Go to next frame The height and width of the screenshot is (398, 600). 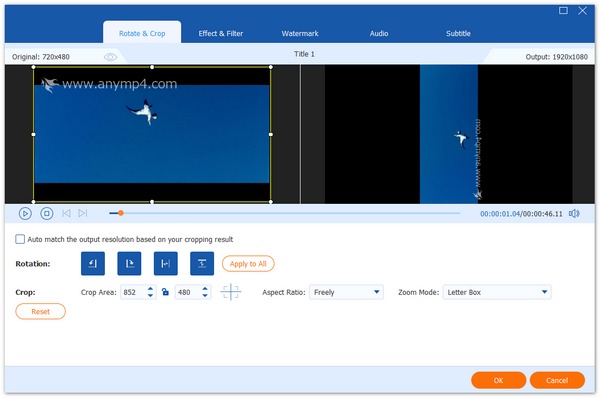click(x=83, y=213)
